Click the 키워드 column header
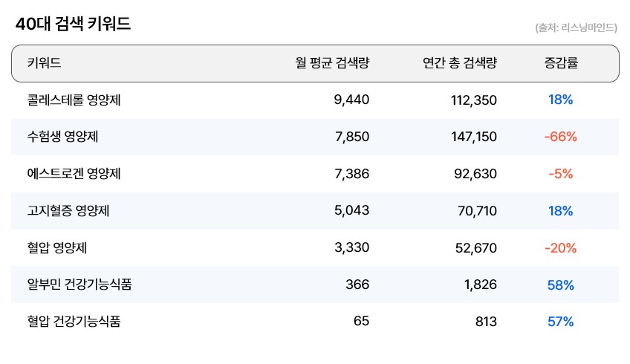Viewport: 630px width, 364px height. (x=44, y=64)
